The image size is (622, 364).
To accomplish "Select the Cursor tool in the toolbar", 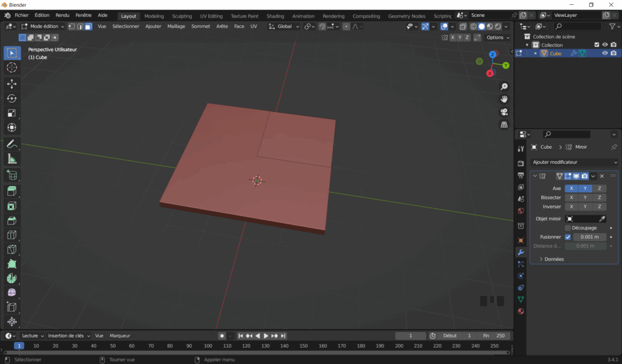I will point(12,67).
